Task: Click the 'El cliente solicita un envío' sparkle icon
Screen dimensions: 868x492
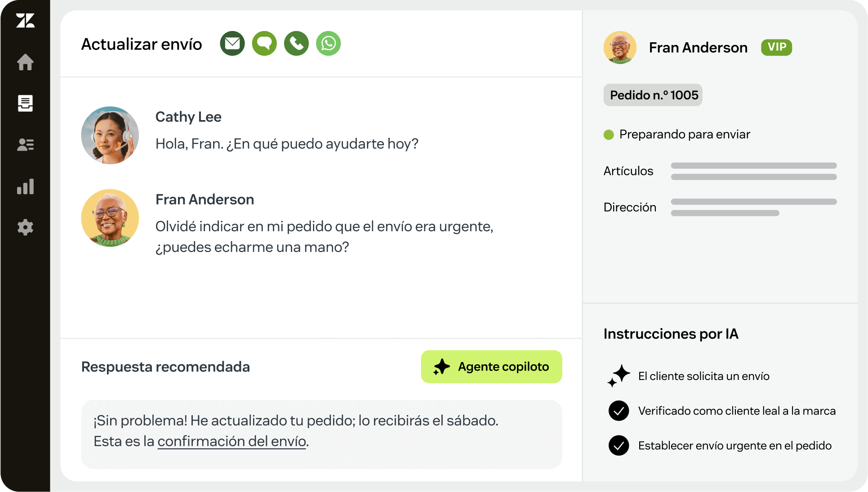Action: click(x=619, y=376)
